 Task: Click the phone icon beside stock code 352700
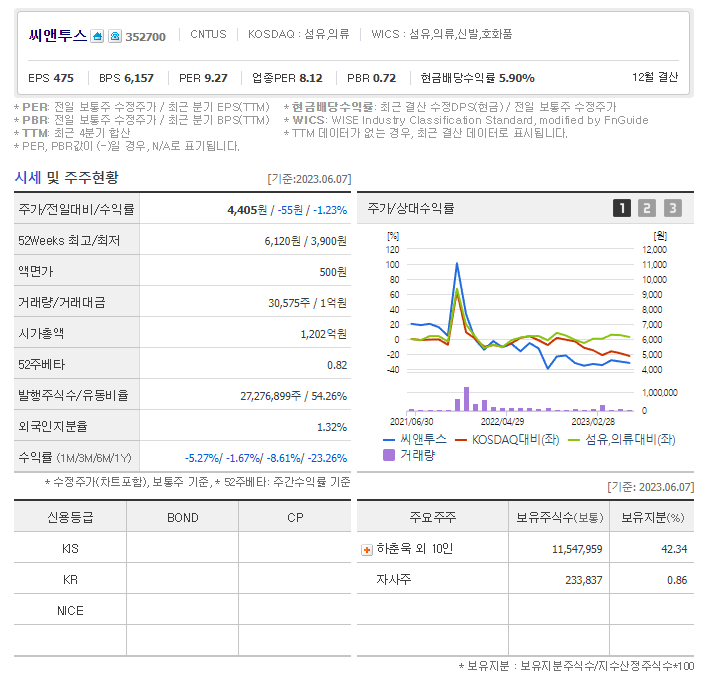(x=115, y=36)
